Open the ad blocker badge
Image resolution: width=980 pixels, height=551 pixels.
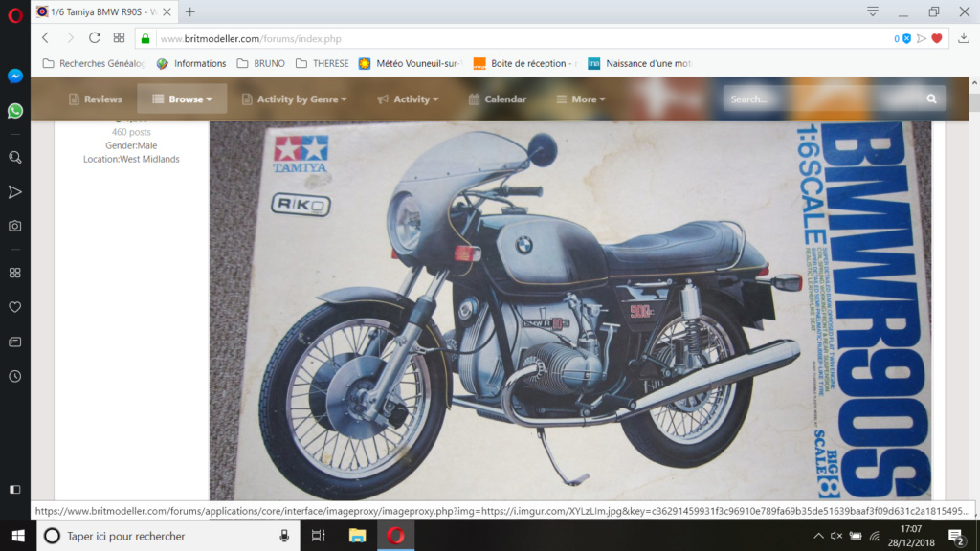902,38
